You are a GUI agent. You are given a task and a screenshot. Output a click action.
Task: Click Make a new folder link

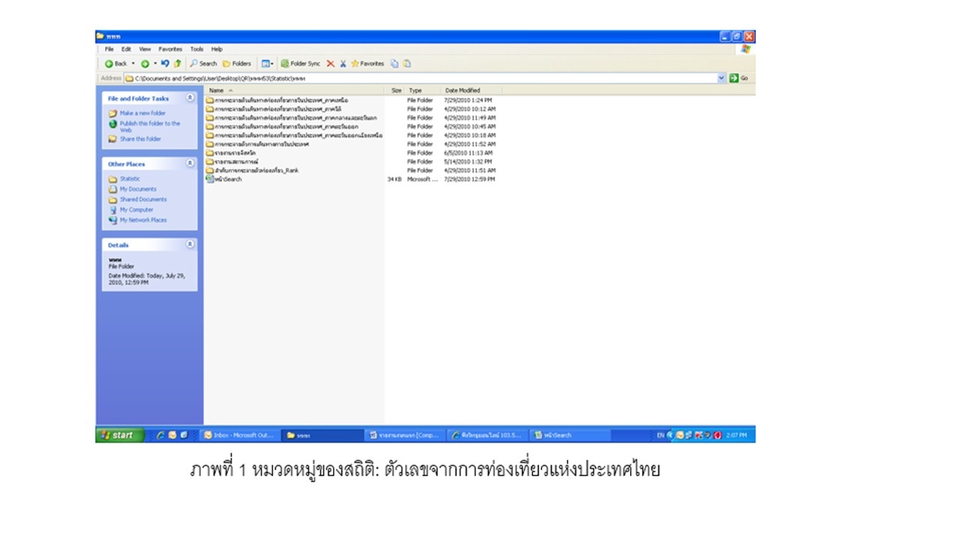click(x=143, y=113)
